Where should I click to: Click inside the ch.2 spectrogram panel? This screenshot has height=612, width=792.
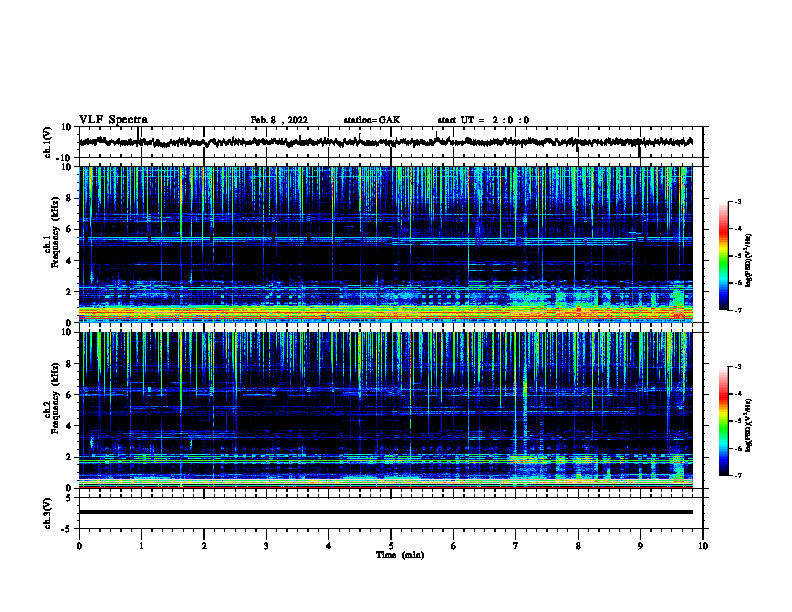tap(385, 410)
